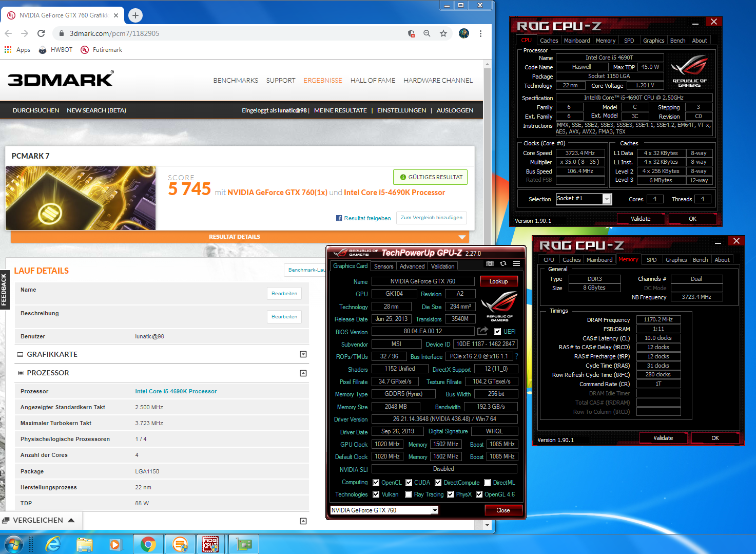The height and width of the screenshot is (554, 756).
Task: Open the Chrome three-dot menu
Action: click(480, 33)
